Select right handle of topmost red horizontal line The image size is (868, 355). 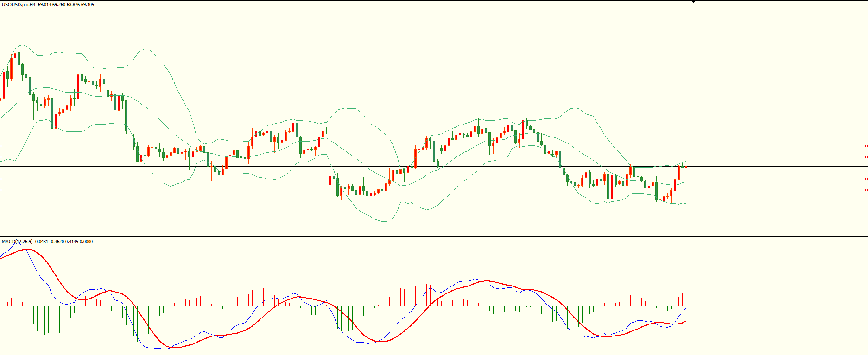click(866, 146)
